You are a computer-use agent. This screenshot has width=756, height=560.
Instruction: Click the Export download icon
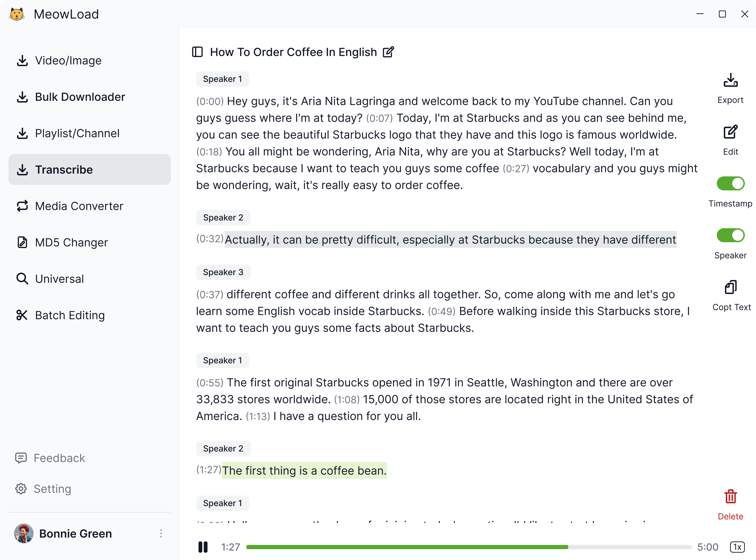pos(730,81)
